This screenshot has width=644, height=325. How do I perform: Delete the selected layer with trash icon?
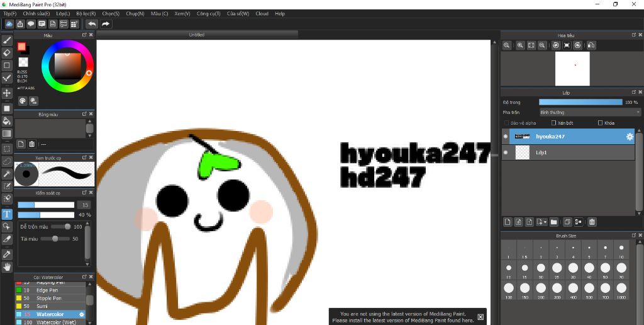[592, 222]
